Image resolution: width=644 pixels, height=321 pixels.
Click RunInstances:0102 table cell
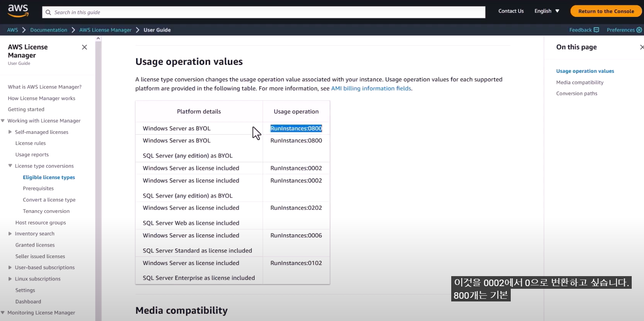(296, 263)
